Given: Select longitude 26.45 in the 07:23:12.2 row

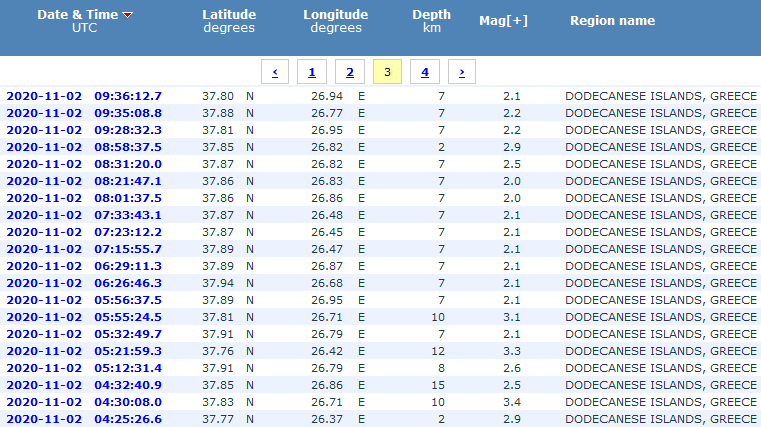Looking at the screenshot, I should [327, 232].
